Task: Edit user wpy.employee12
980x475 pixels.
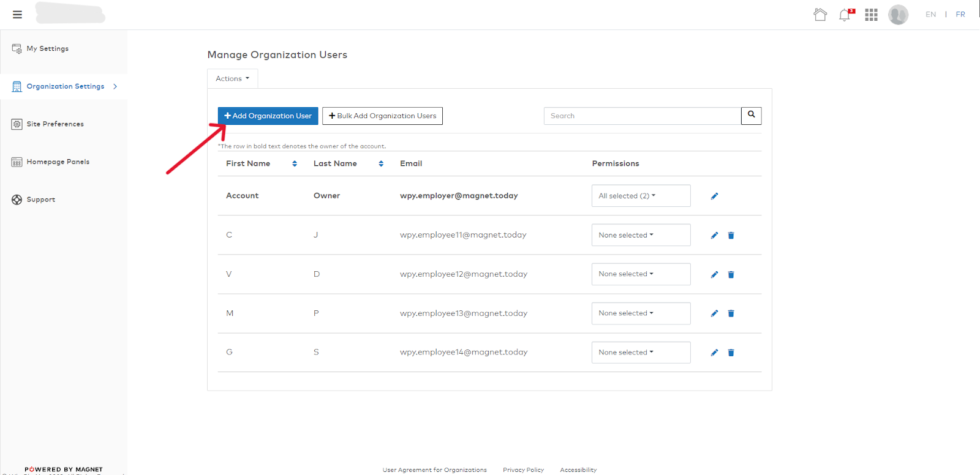Action: 714,274
